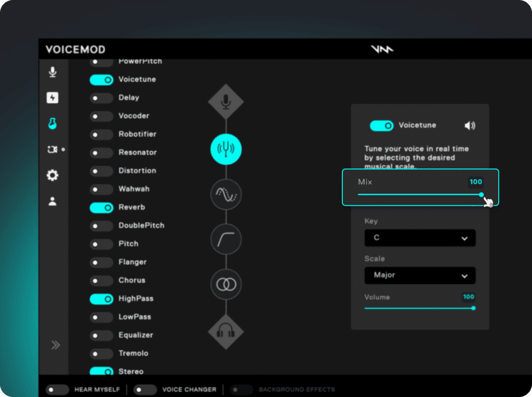The image size is (532, 397).
Task: Click the microphone input node at chain top
Action: 226,102
